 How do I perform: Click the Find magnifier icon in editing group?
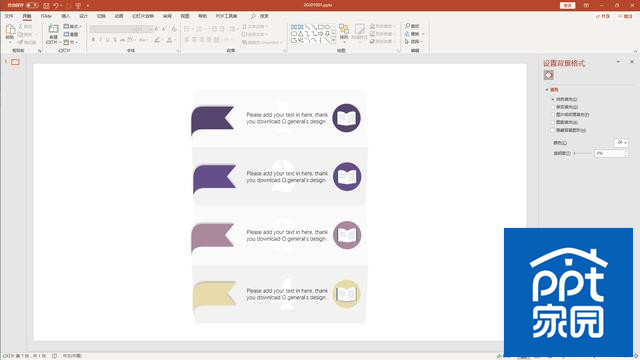(407, 26)
